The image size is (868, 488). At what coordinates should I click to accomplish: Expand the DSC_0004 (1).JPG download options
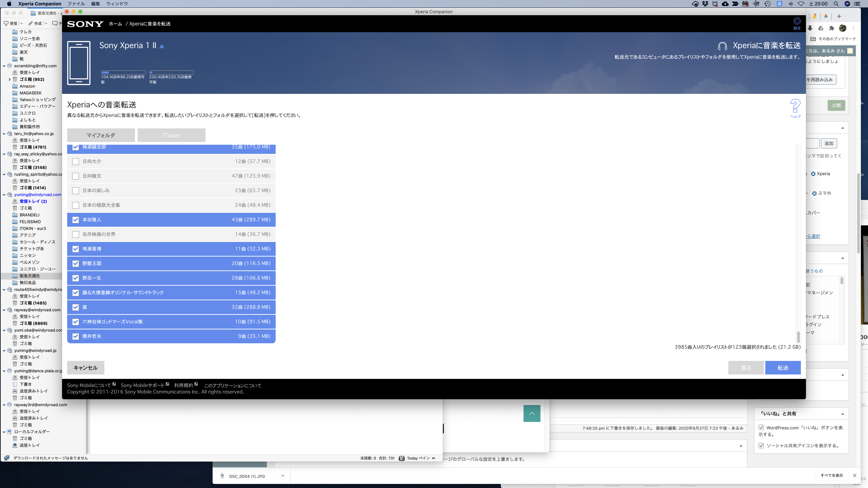pos(283,476)
